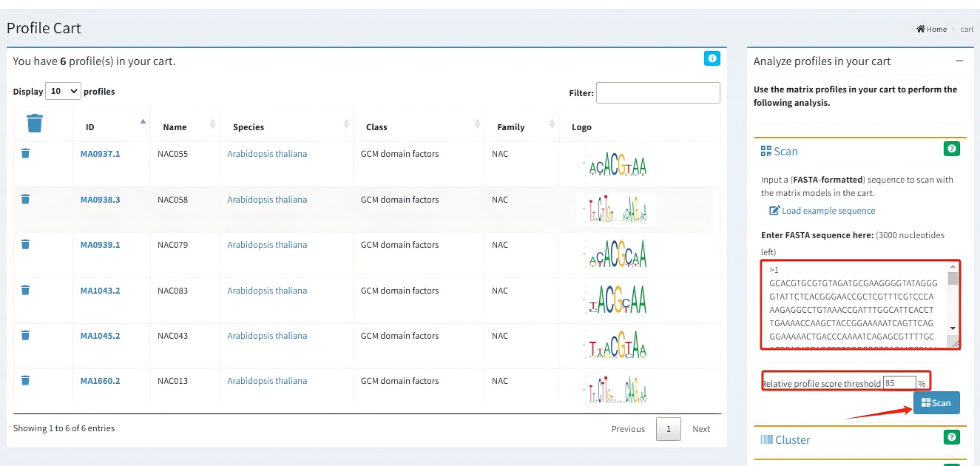Click the Filter text box
Screen dimensions: 980x466
point(658,93)
